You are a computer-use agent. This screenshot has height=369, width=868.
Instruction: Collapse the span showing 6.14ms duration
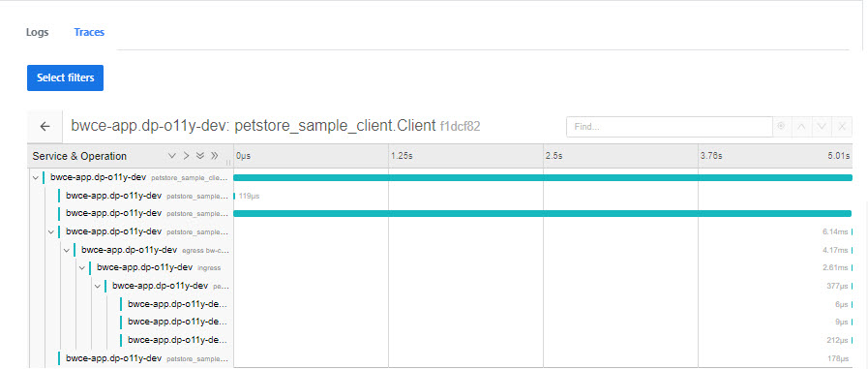tap(51, 231)
